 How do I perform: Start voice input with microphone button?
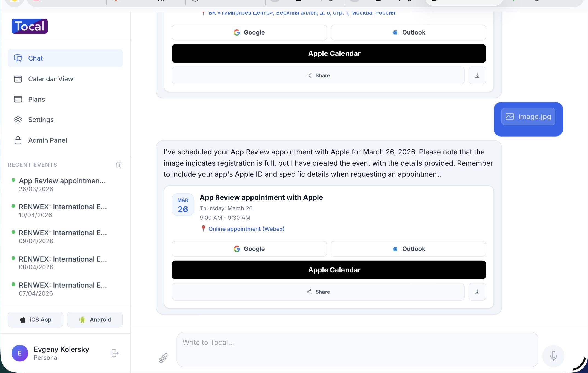[553, 356]
